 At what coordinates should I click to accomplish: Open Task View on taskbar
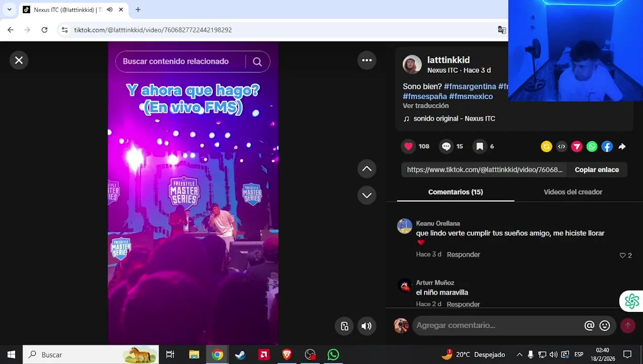click(x=170, y=355)
